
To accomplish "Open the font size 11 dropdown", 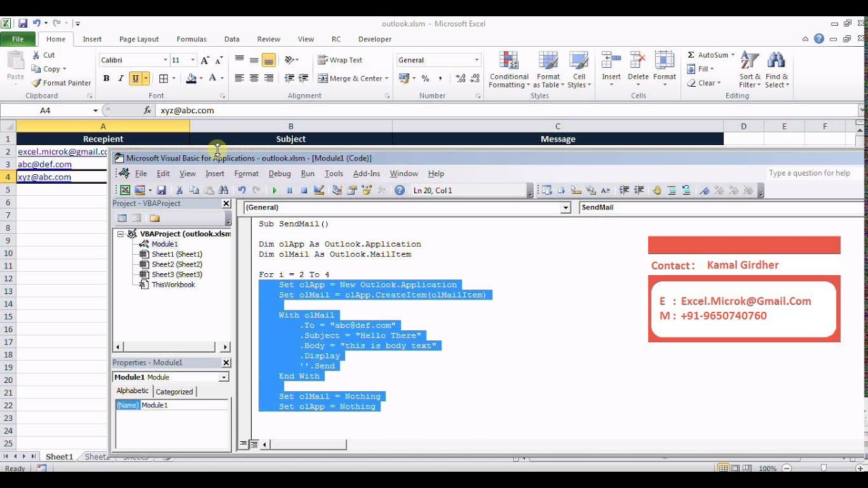I will pyautogui.click(x=193, y=60).
